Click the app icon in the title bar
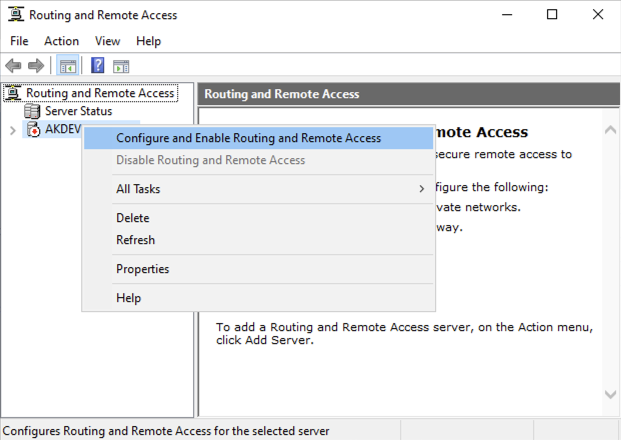The width and height of the screenshot is (621, 440). pos(16,15)
